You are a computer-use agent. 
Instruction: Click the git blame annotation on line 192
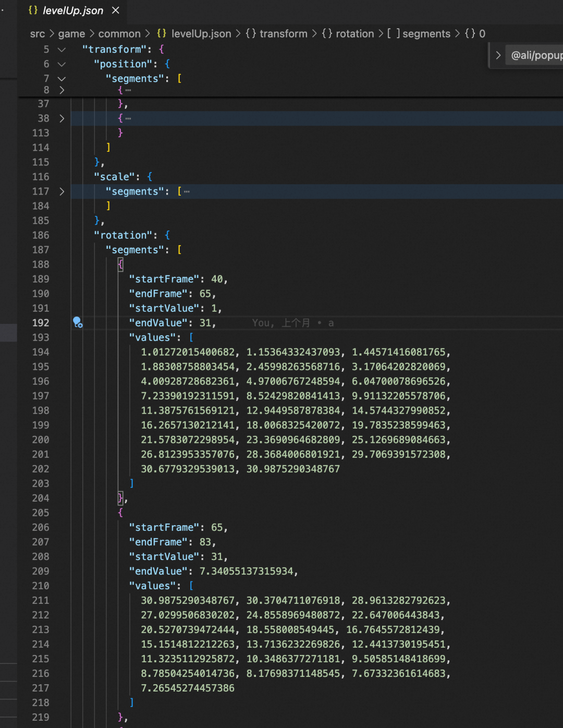point(292,323)
